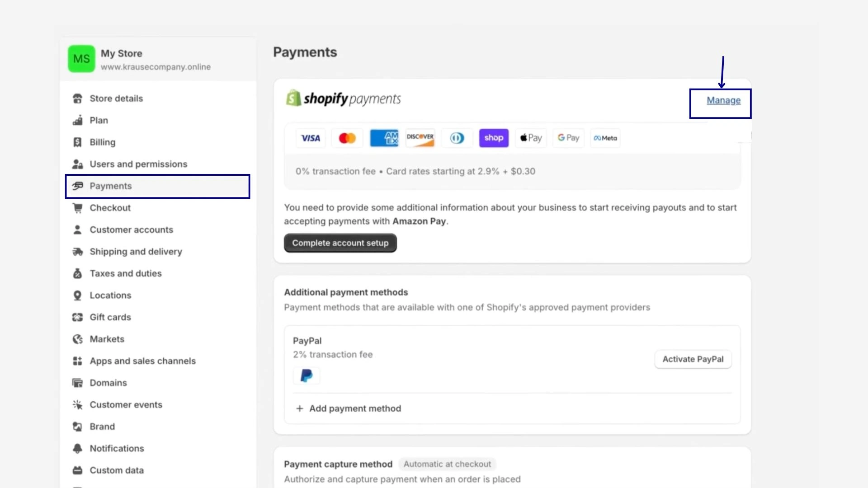Click the Store details icon in the sidebar
The image size is (868, 488).
(77, 99)
